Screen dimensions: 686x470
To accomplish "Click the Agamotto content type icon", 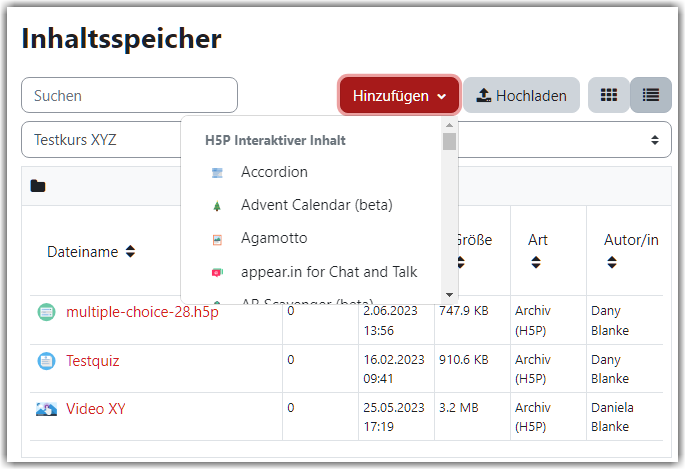I will tap(217, 239).
